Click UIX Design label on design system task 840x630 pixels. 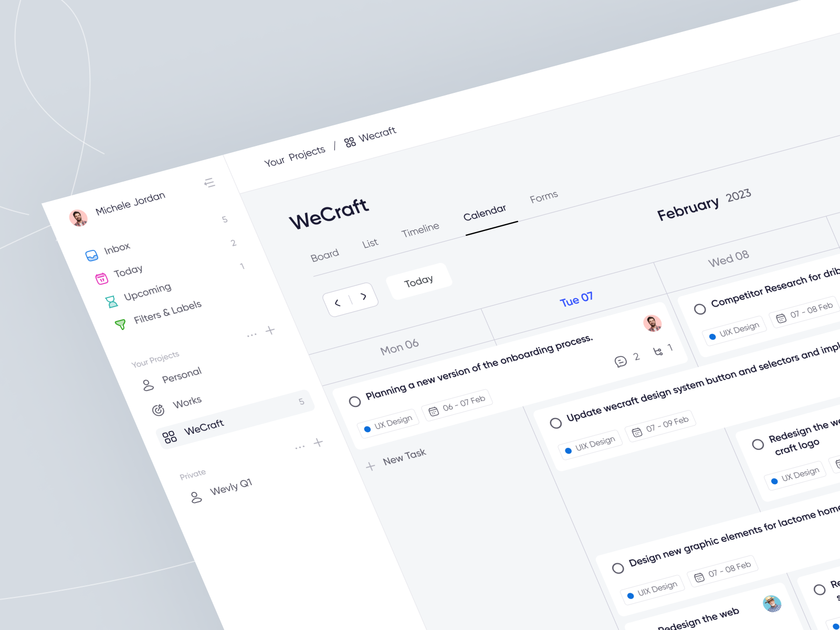[590, 445]
